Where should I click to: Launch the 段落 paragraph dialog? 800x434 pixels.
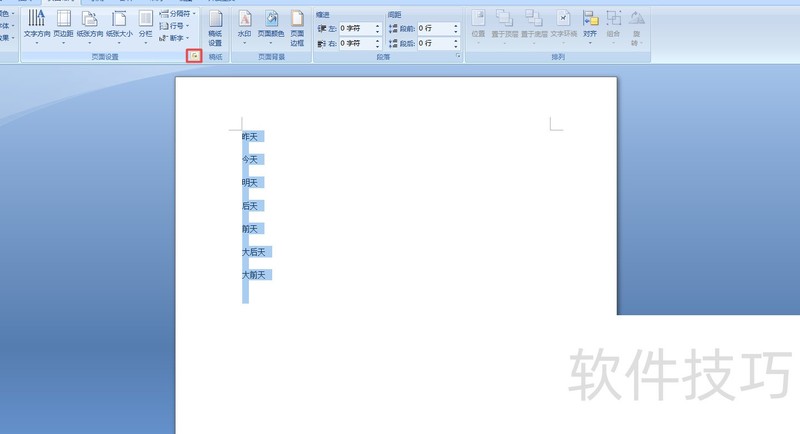[458, 56]
